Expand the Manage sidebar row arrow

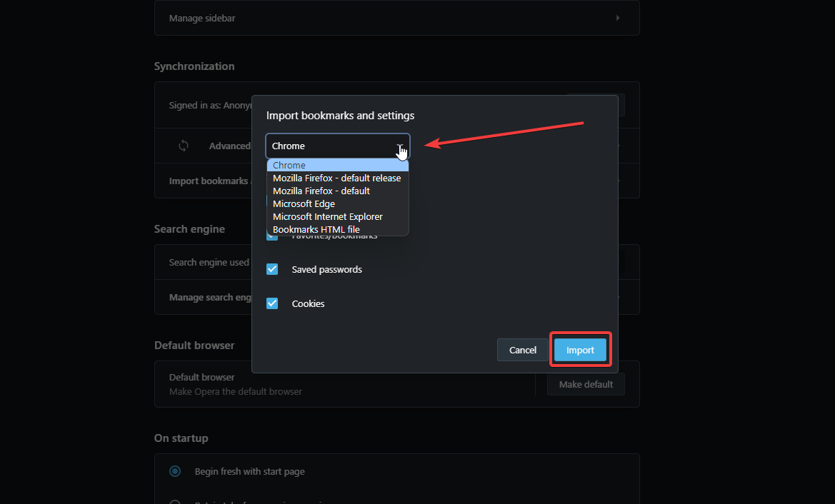tap(618, 18)
